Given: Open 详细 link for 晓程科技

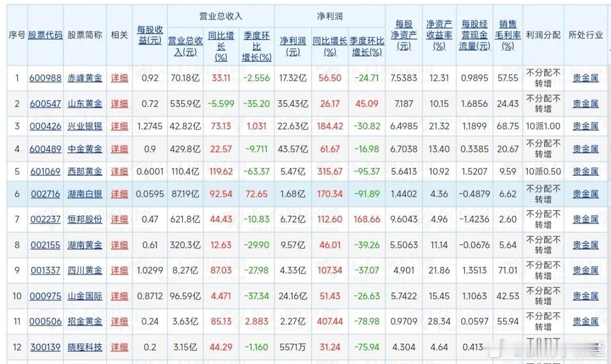Looking at the screenshot, I should click(x=119, y=347).
